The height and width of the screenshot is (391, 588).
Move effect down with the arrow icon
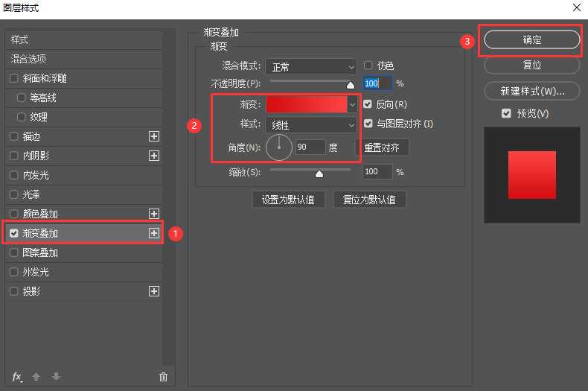tap(57, 376)
